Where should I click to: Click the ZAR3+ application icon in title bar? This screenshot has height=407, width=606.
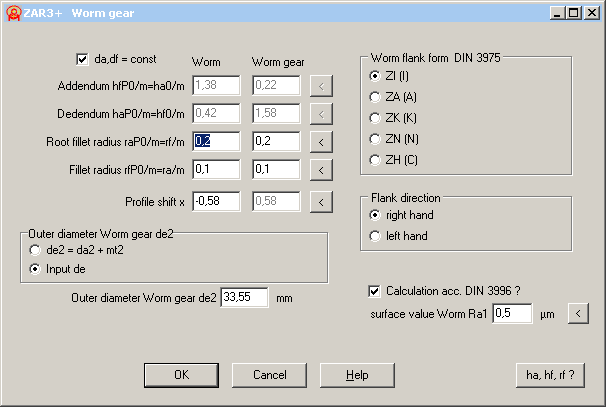[x=13, y=13]
